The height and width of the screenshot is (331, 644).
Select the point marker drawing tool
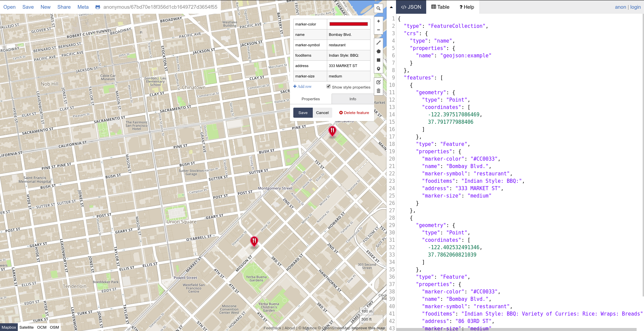pyautogui.click(x=378, y=68)
